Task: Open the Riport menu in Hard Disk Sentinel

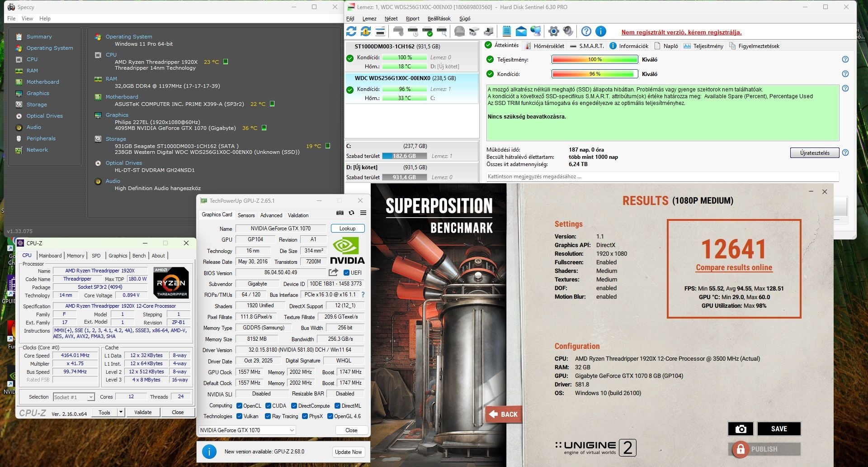Action: pyautogui.click(x=413, y=19)
